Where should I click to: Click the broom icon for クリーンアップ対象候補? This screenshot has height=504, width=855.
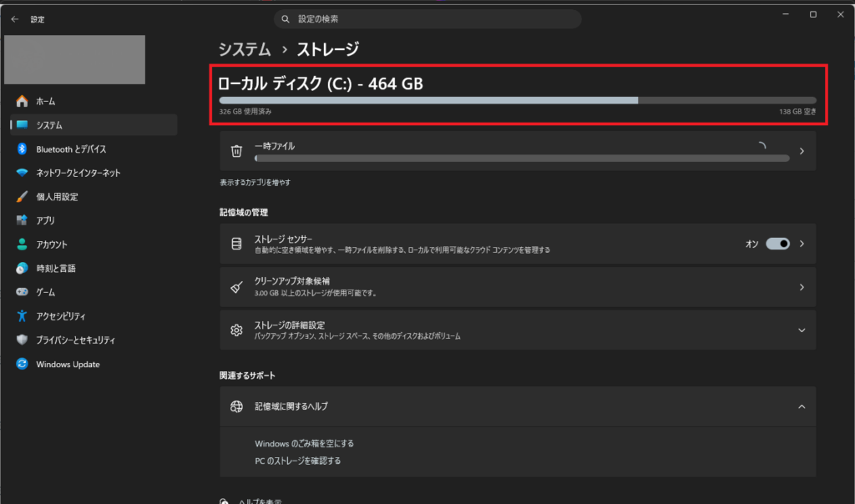click(236, 287)
